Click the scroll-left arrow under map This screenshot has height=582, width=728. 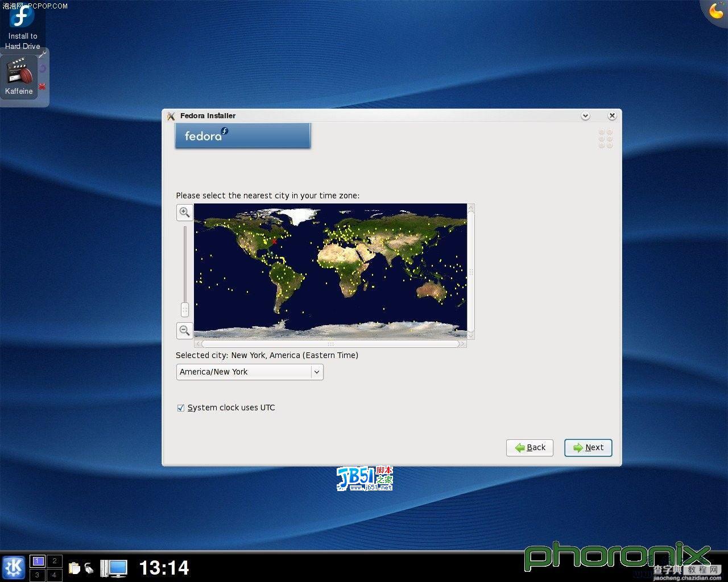198,344
